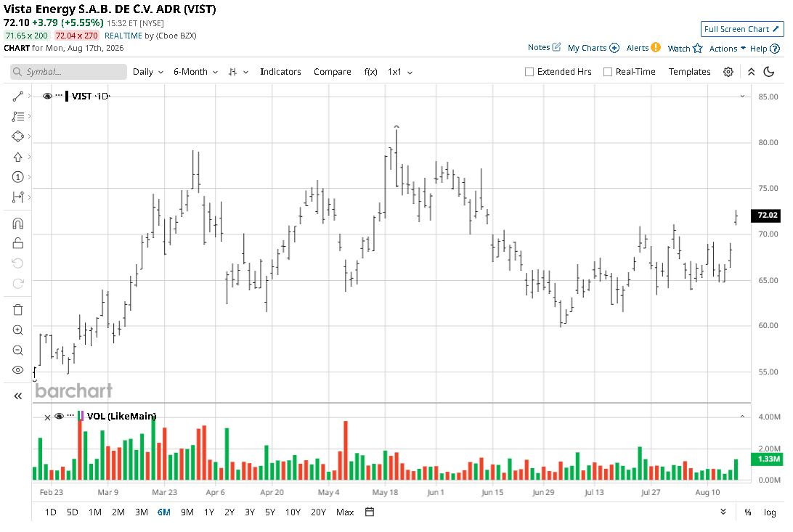Screen dimensions: 793x532
Task: Open the date range calendar icon
Action: click(370, 512)
